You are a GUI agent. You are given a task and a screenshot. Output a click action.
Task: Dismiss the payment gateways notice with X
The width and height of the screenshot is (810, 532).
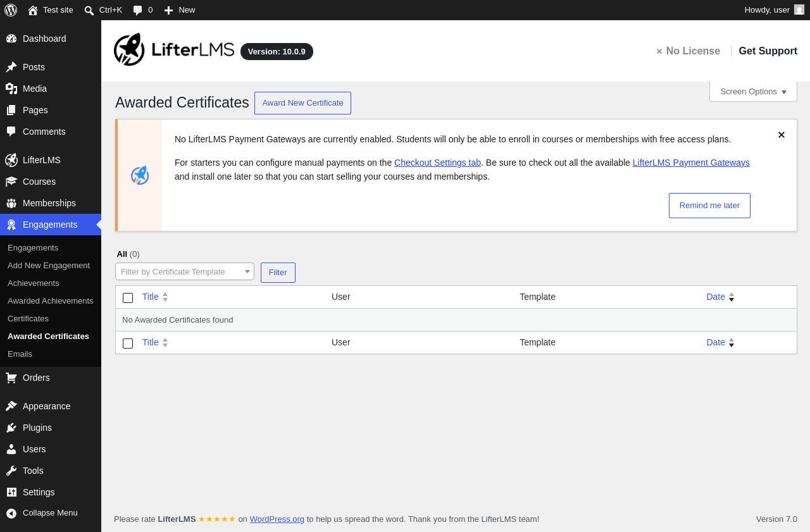tap(782, 135)
